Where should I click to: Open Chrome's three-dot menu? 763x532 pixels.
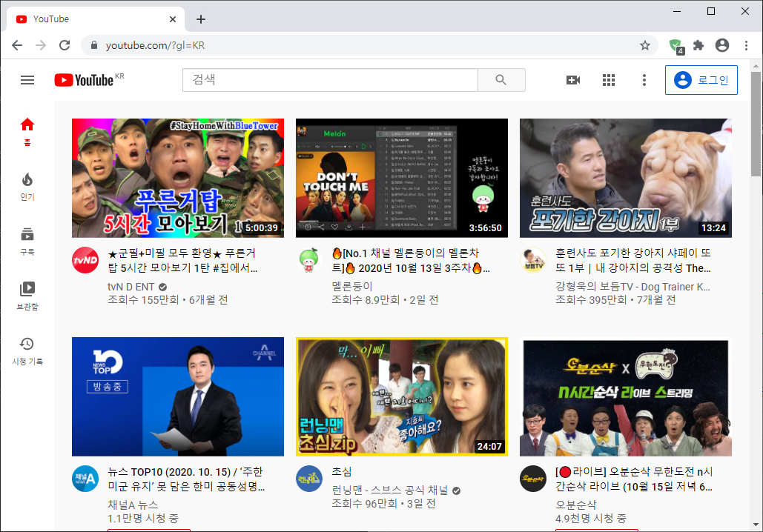[x=746, y=45]
